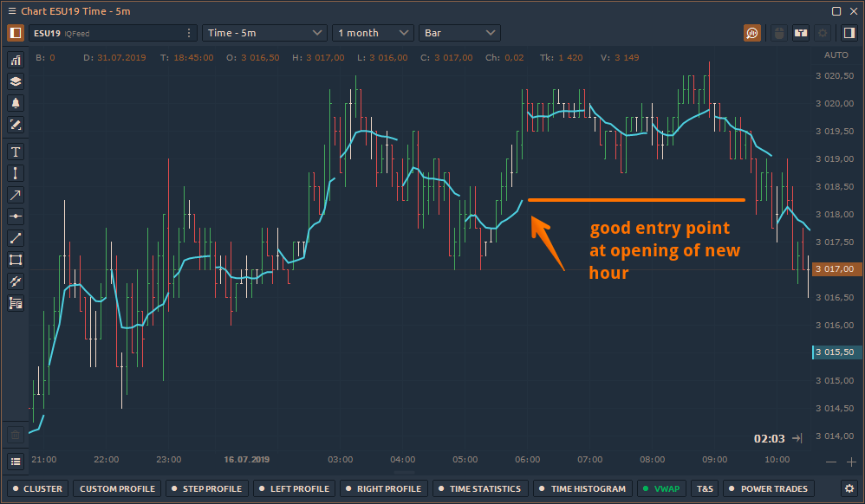The width and height of the screenshot is (865, 504).
Task: Open the Bar chart style dropdown
Action: [x=459, y=33]
